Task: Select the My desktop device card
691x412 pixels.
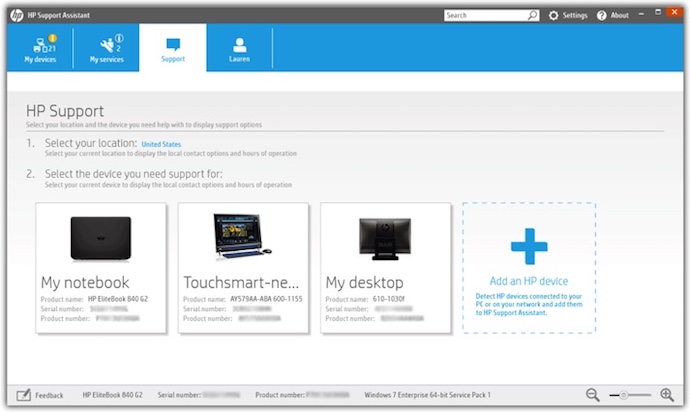Action: point(386,268)
